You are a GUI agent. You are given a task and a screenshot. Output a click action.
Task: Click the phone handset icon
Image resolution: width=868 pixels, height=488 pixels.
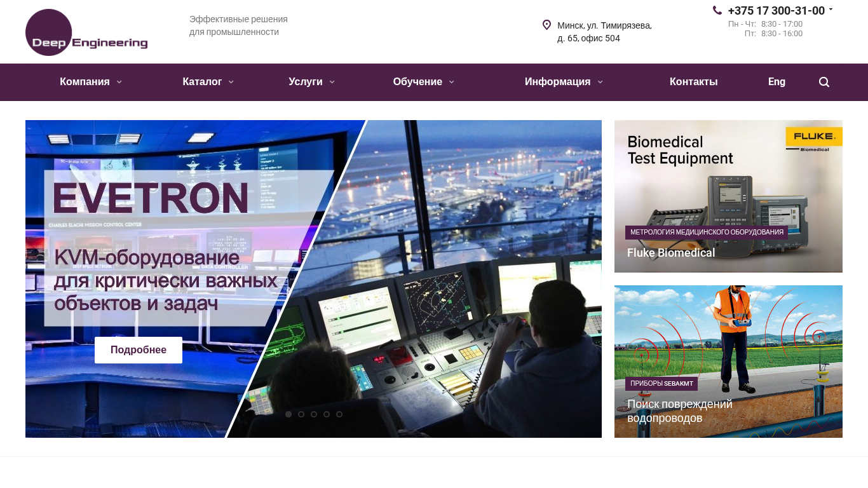(x=717, y=10)
